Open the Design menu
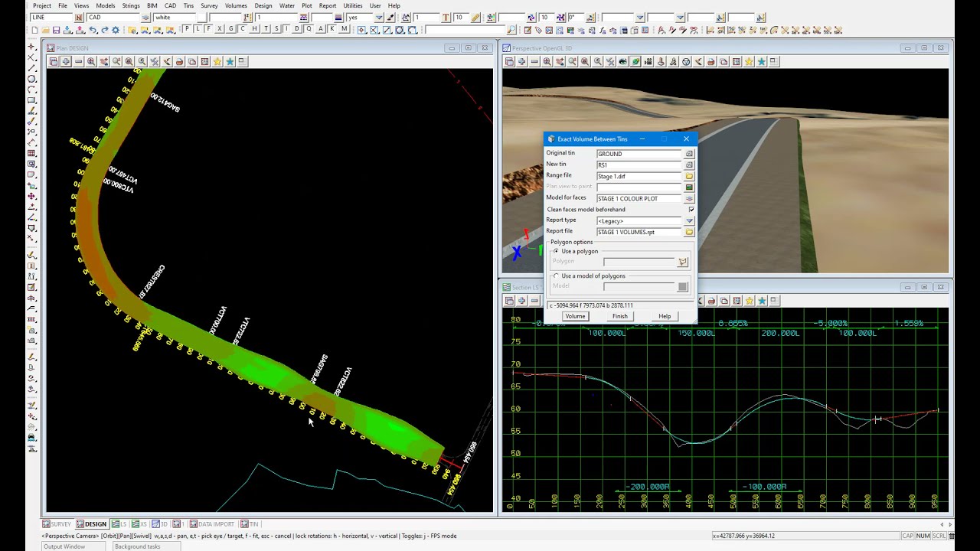The image size is (980, 551). [263, 5]
